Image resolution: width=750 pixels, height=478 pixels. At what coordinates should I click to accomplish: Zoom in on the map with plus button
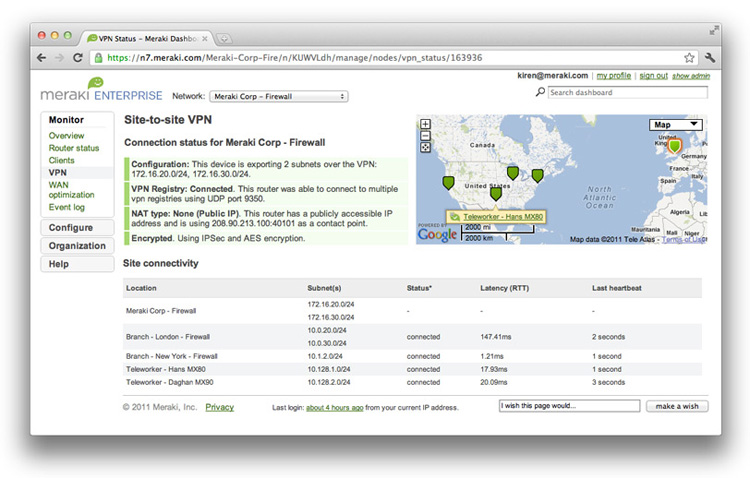425,124
